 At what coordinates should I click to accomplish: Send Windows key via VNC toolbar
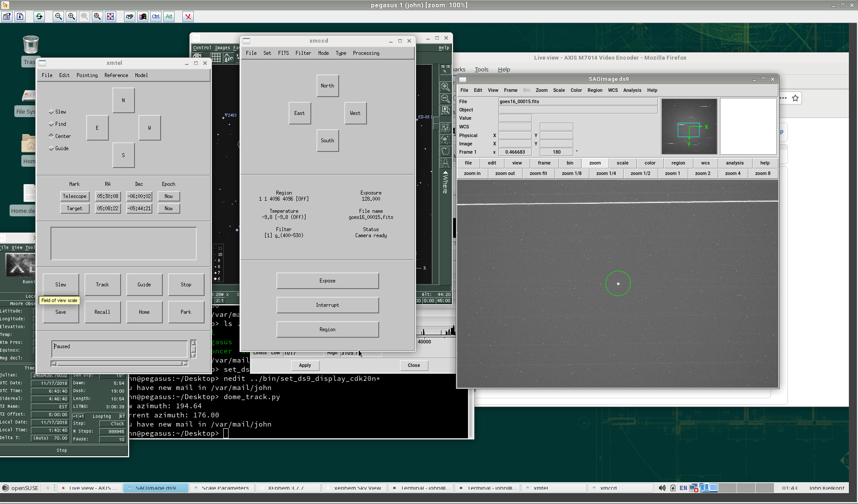click(143, 17)
